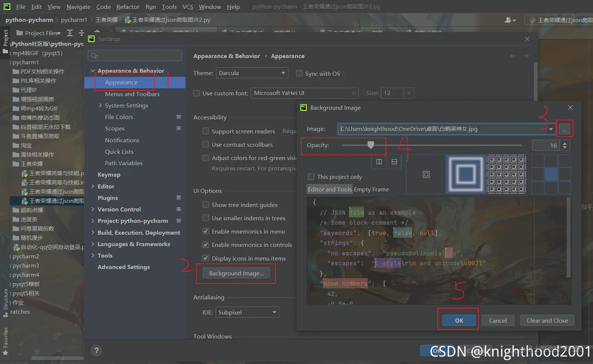
Task: Expand Build, Execution, Deployment settings group
Action: pos(93,233)
